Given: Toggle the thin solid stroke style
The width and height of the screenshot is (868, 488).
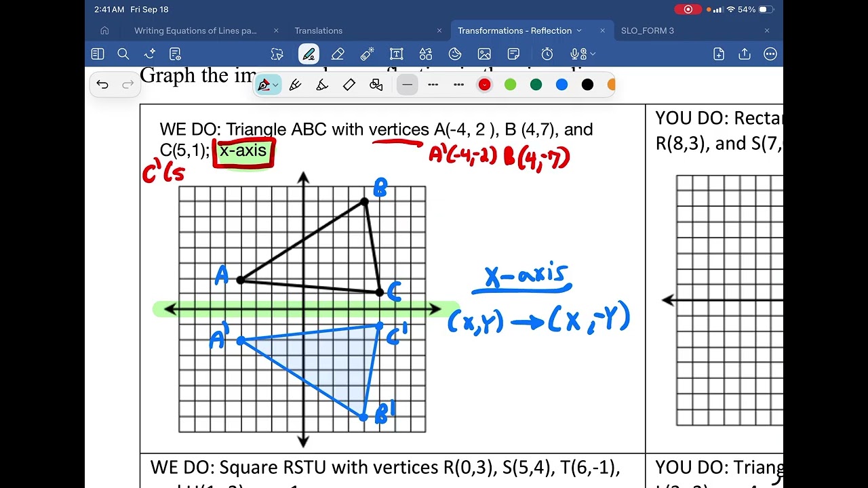Looking at the screenshot, I should pyautogui.click(x=407, y=85).
